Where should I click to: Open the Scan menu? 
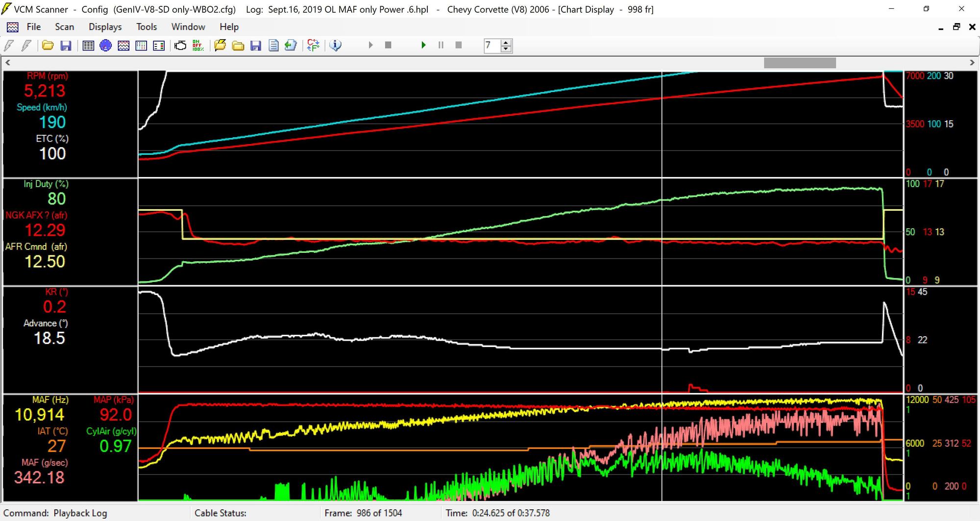coord(64,27)
